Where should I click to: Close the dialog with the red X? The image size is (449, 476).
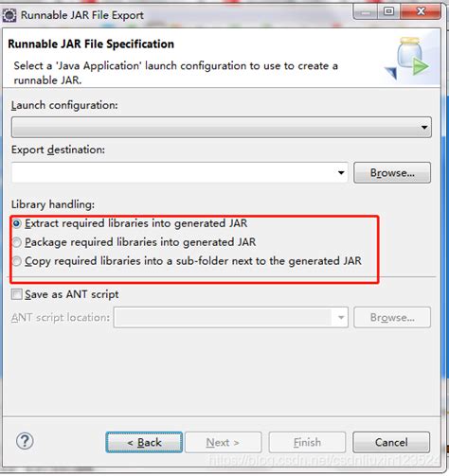point(421,12)
